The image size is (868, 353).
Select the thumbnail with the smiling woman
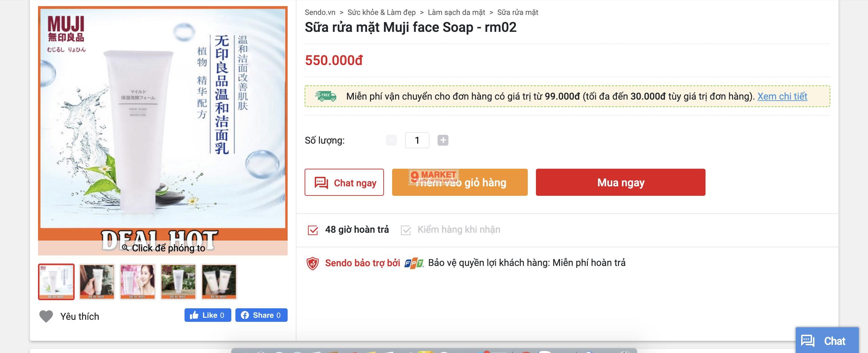click(x=138, y=282)
